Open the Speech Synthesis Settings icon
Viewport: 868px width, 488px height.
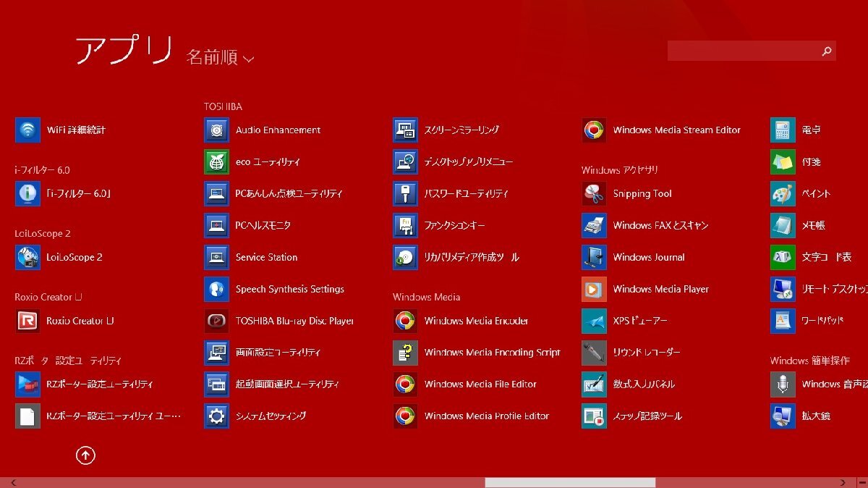[216, 289]
